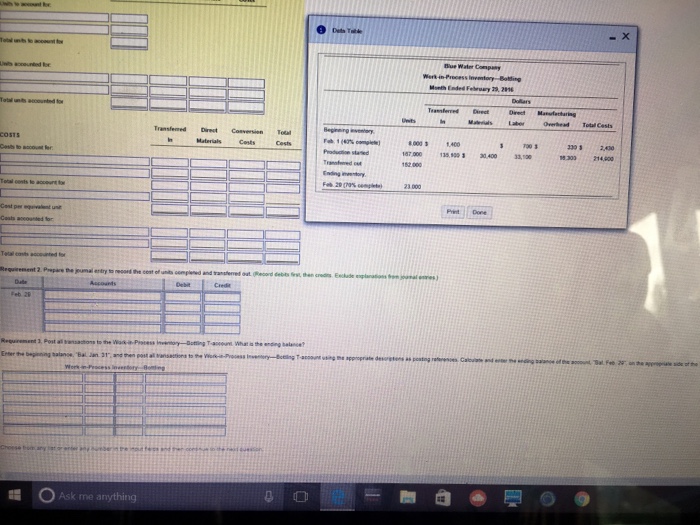Click first left-side description field in T-account
Image resolution: width=700 pixels, height=525 pixels.
tap(42, 378)
